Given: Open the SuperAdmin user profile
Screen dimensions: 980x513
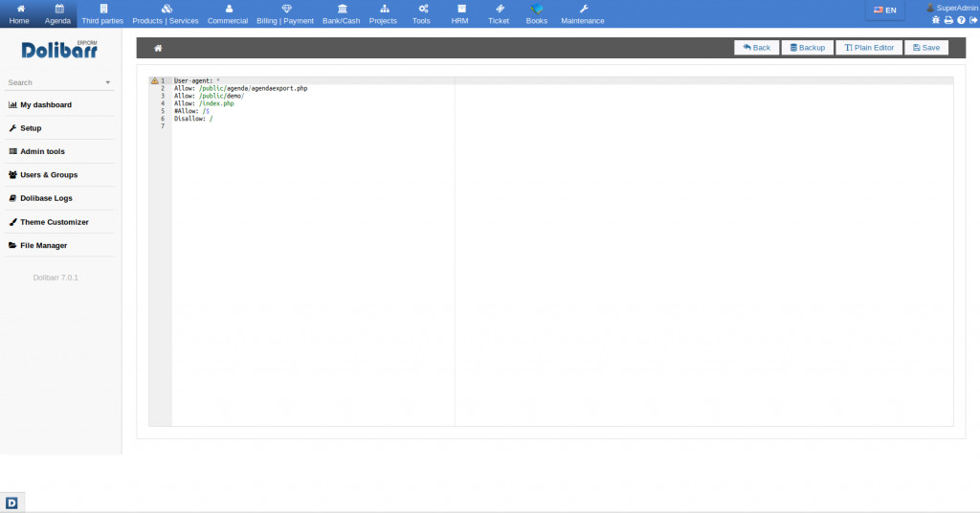Looking at the screenshot, I should click(952, 8).
